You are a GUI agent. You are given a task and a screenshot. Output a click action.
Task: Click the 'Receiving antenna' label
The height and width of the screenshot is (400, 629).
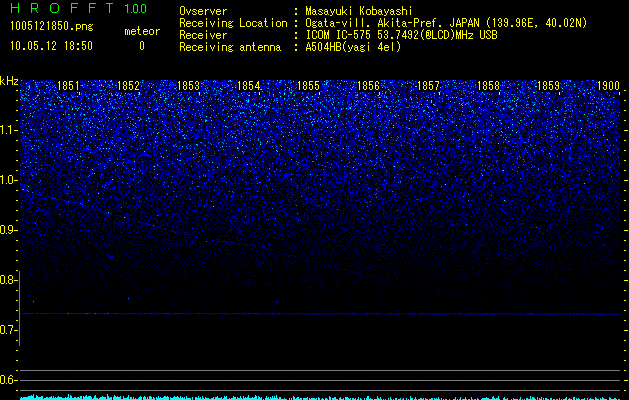click(230, 47)
